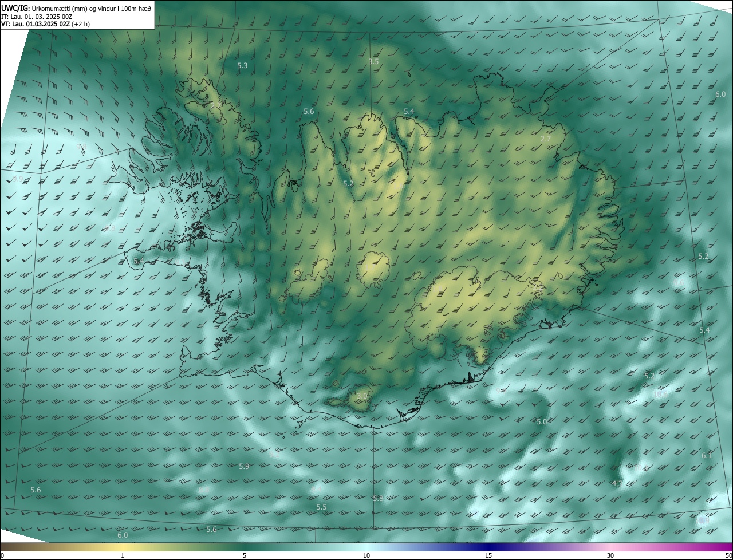Click the 4.3 value label on the map
Screen dimensions: 733x560
point(617,484)
